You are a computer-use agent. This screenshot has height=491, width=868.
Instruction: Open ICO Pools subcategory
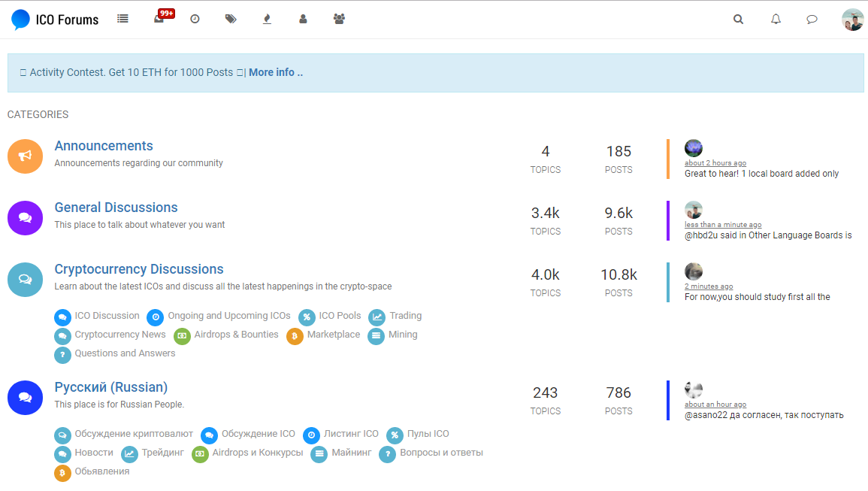[340, 315]
